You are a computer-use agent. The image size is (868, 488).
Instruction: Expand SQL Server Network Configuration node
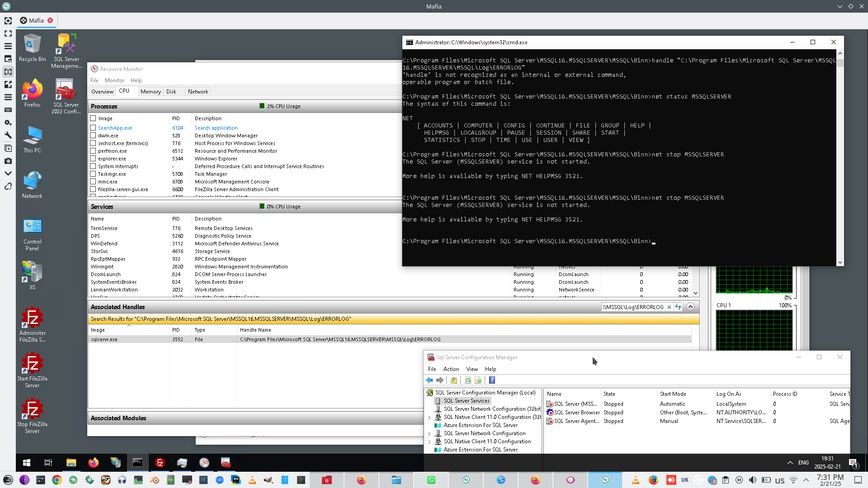click(x=429, y=434)
